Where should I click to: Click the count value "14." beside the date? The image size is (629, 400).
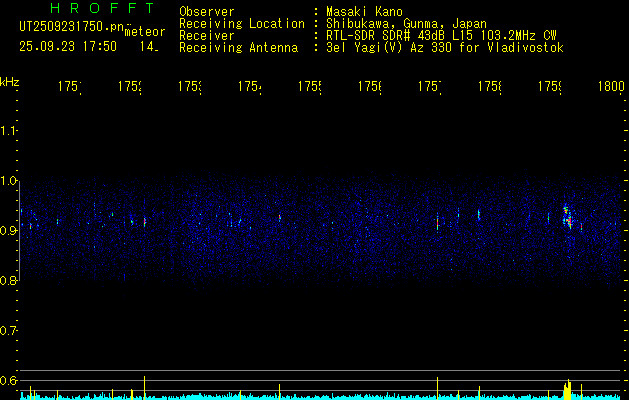point(149,47)
